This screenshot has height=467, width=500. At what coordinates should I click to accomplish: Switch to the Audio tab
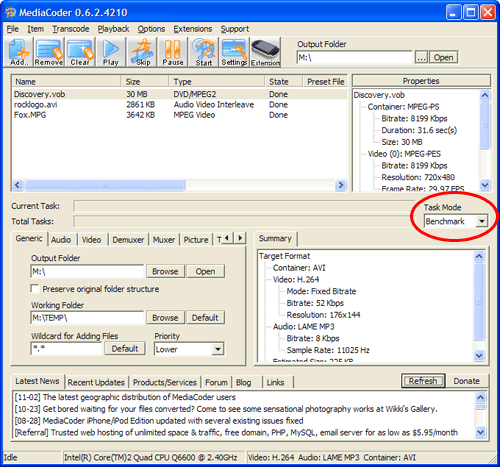tap(61, 240)
